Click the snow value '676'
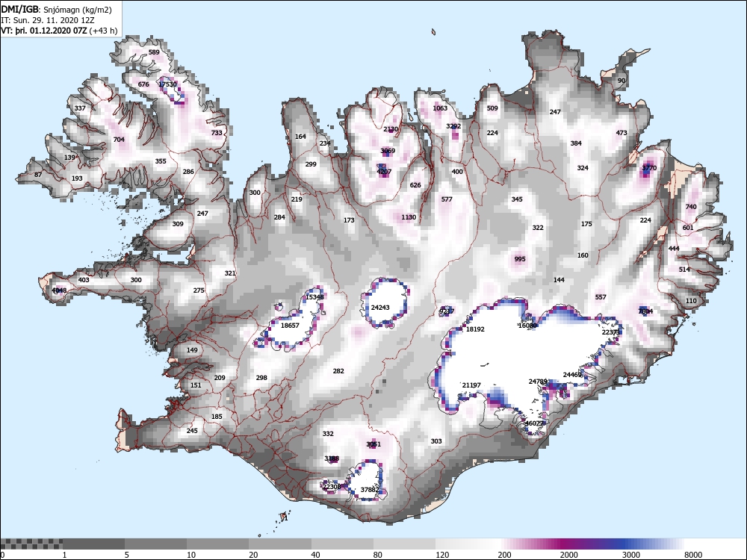The image size is (747, 560). point(143,84)
